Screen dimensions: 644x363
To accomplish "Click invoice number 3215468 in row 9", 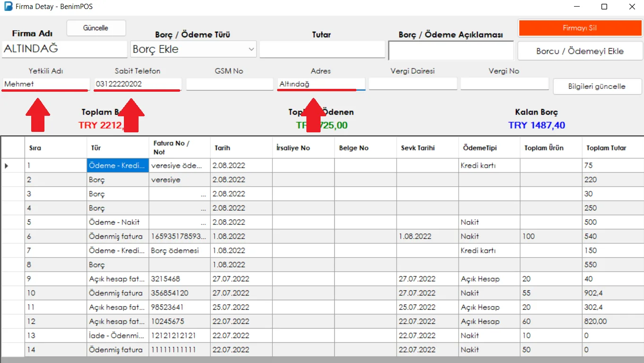I will point(180,279).
